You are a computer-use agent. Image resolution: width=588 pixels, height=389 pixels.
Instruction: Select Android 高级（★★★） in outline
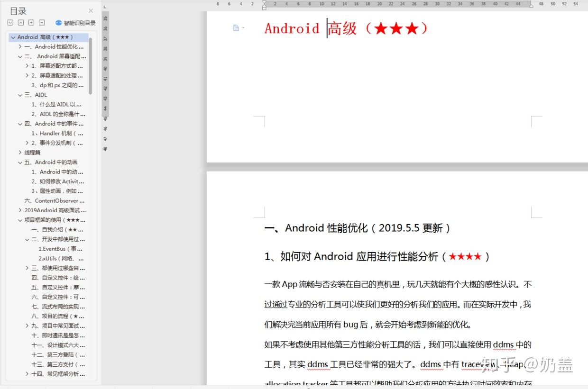[45, 37]
